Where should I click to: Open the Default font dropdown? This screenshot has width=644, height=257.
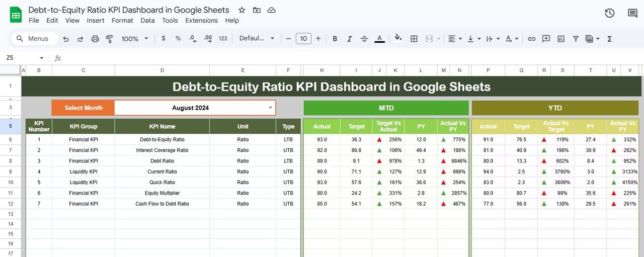point(257,39)
